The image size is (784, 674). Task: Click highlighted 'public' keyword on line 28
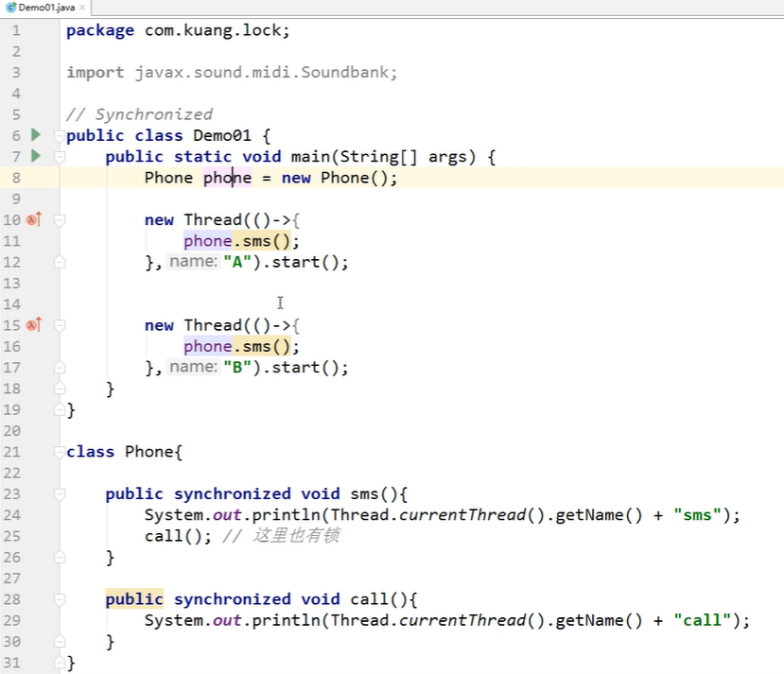point(134,599)
